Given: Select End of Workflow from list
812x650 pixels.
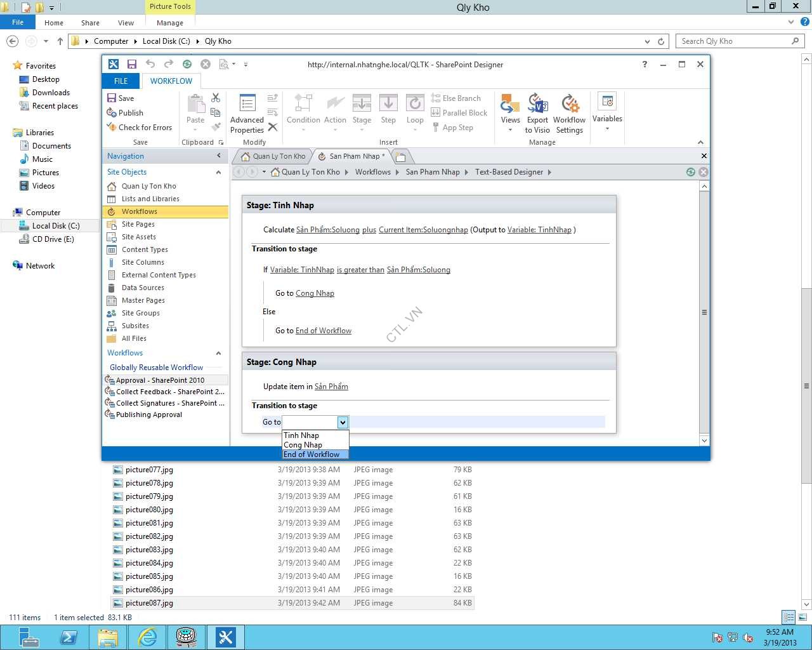Looking at the screenshot, I should [311, 454].
